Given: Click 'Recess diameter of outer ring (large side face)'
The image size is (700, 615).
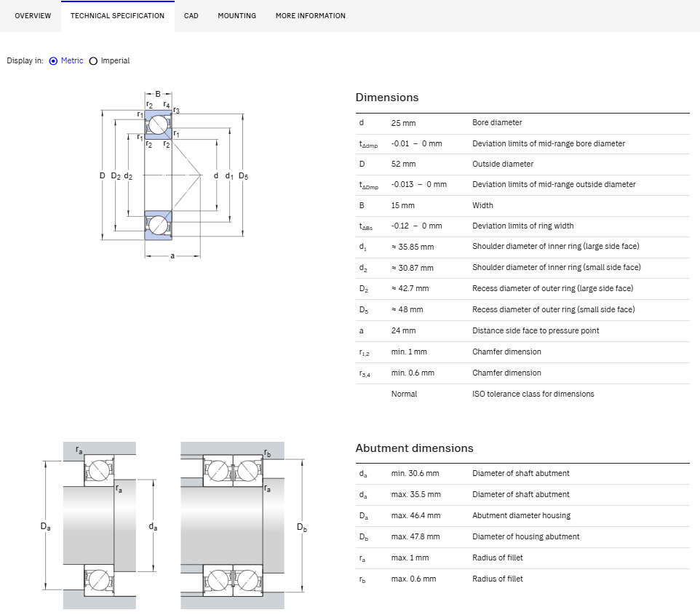Looking at the screenshot, I should (x=553, y=288).
